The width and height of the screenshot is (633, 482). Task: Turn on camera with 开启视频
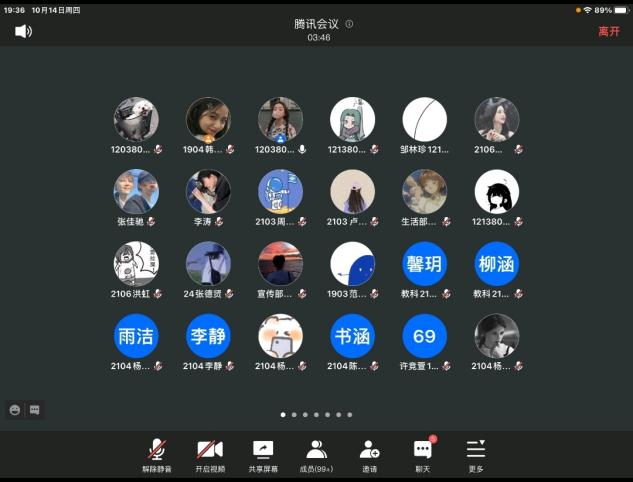(209, 455)
